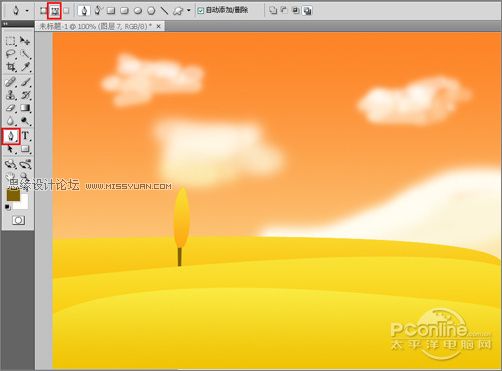Select the 3D Orbit tool

[25, 164]
